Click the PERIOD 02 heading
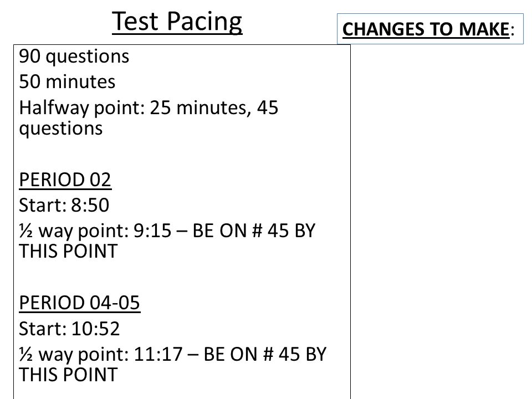This screenshot has width=532, height=399. 65,180
